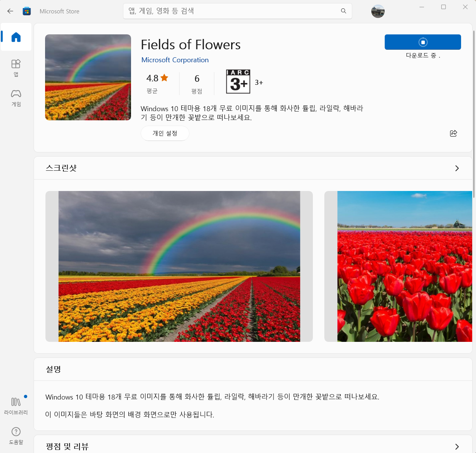Click the 평점 및 리뷰 heading text
Screen dimensions: 476x453
click(67, 447)
